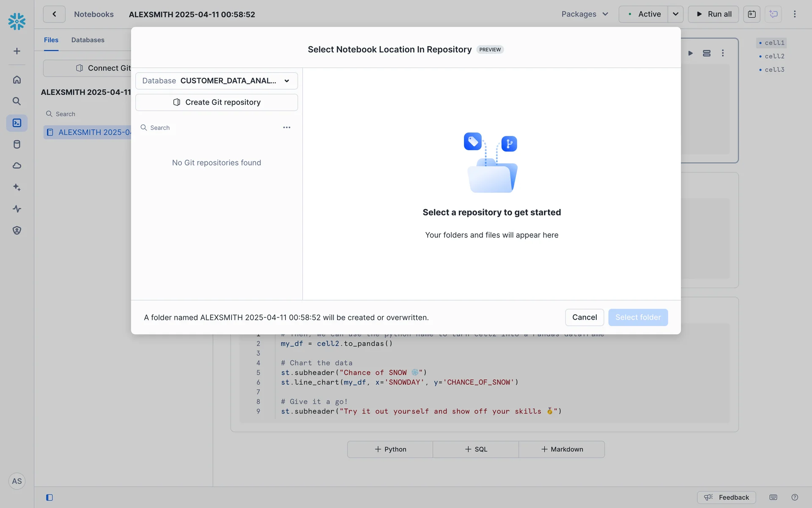
Task: Open the repository list more options ellipsis
Action: tap(287, 127)
